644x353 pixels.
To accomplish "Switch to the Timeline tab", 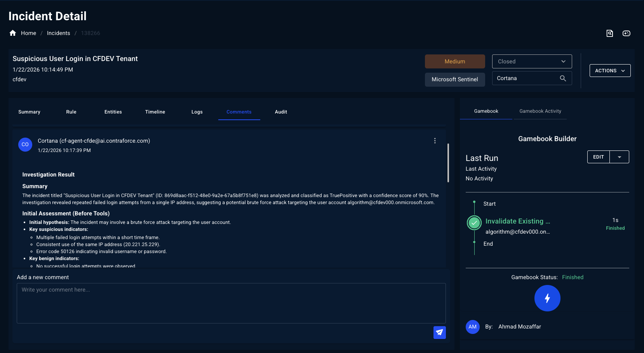I will coord(155,112).
